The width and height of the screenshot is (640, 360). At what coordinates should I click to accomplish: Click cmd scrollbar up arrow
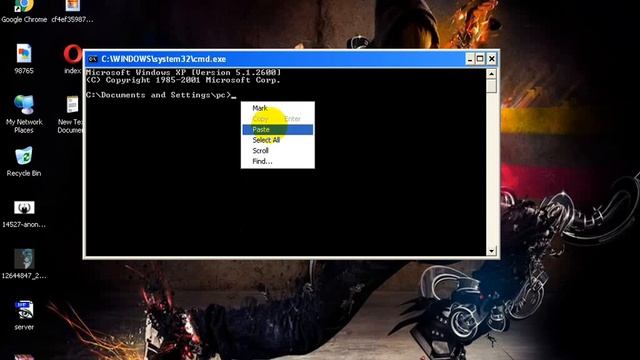[x=491, y=74]
